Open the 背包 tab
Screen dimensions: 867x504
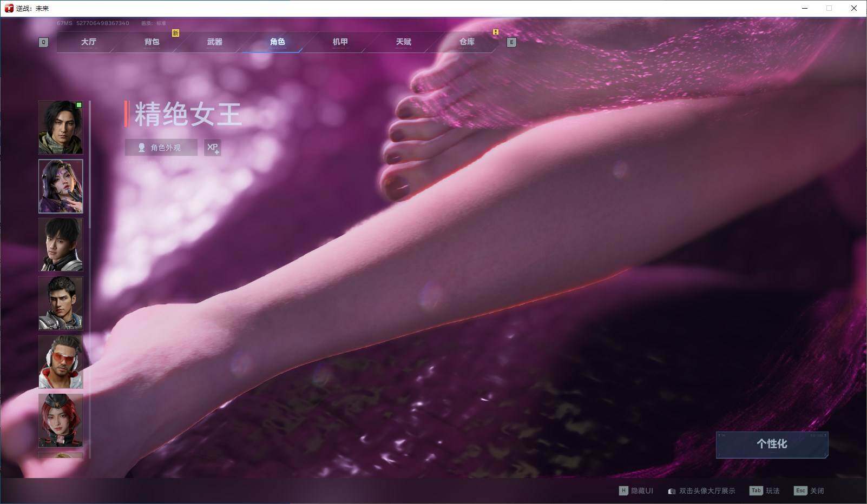tap(152, 42)
